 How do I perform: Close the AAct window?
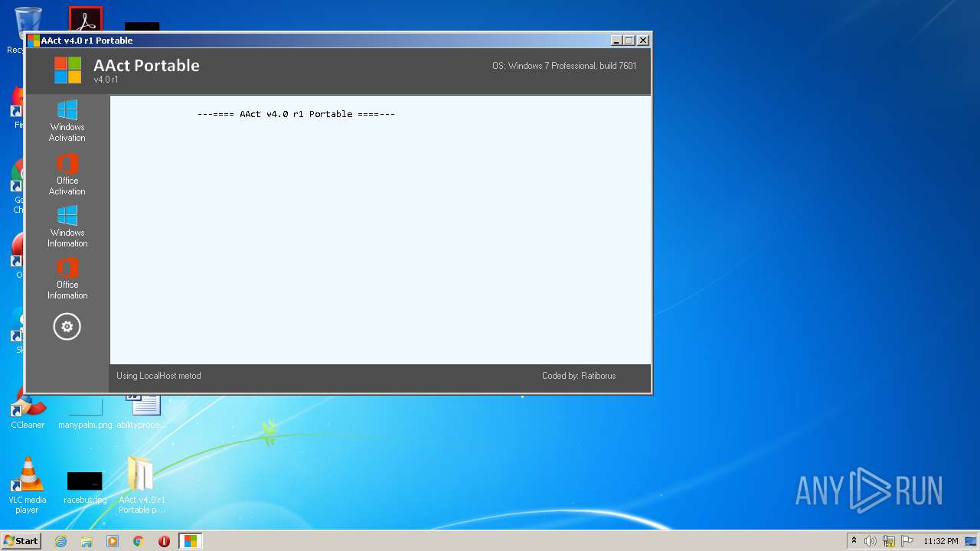[x=643, y=41]
